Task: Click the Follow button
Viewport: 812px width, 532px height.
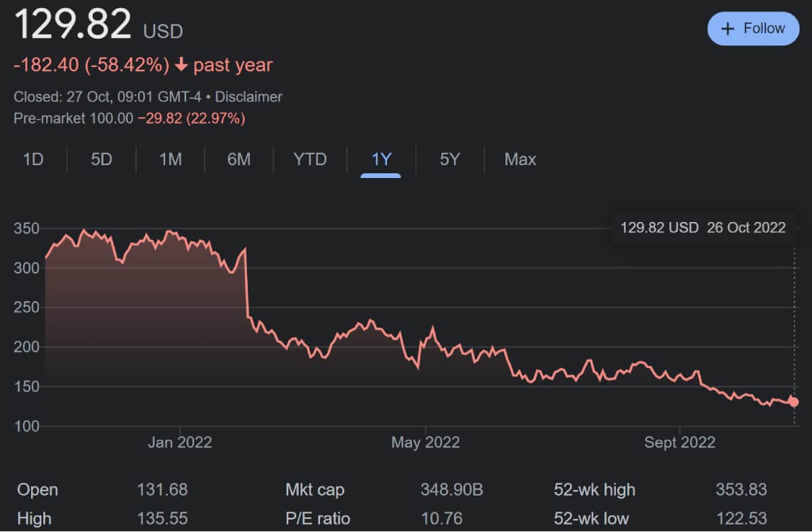Action: pos(753,28)
